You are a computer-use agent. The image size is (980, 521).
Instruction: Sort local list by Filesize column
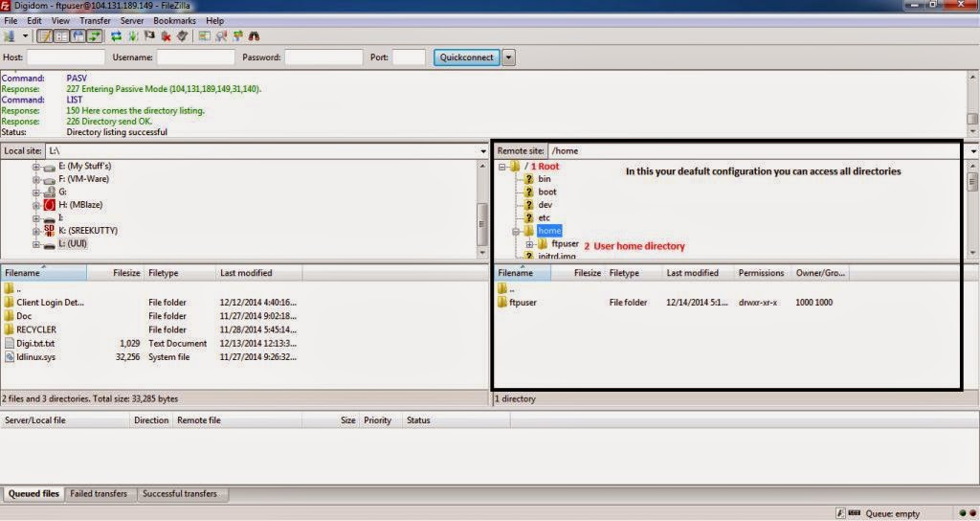point(116,273)
